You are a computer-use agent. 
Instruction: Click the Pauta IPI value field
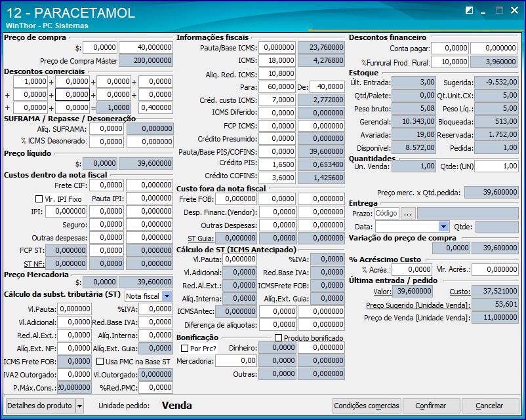[150, 199]
